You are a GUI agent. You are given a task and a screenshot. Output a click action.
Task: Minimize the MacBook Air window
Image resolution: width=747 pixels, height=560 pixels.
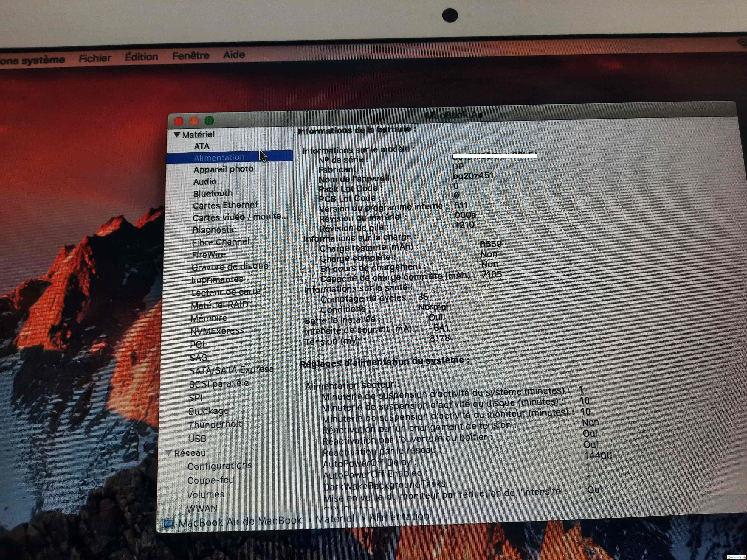pos(194,121)
